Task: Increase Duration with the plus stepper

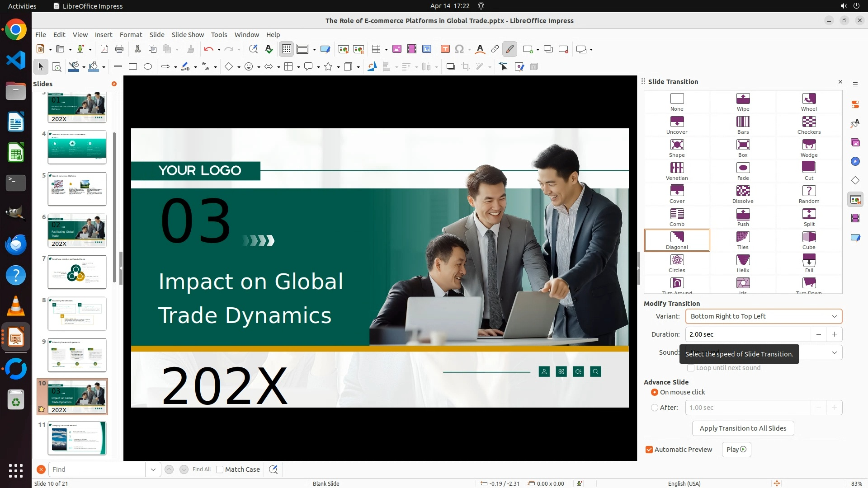Action: [x=834, y=334]
